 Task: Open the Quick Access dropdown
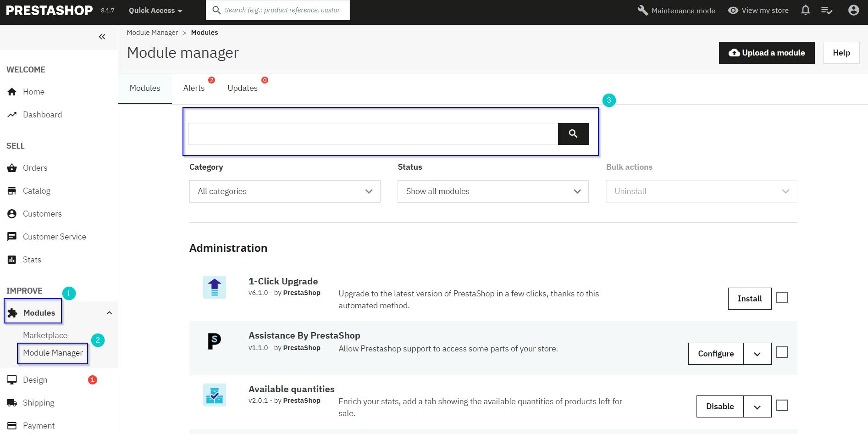(155, 10)
